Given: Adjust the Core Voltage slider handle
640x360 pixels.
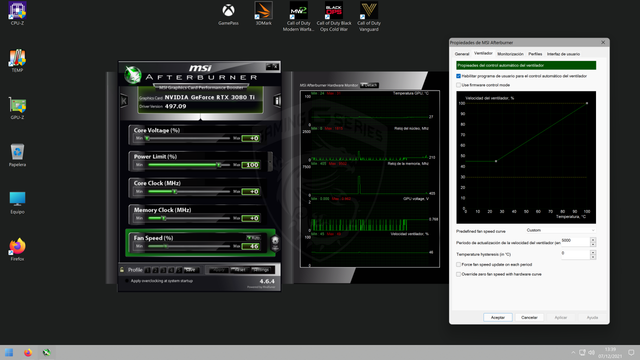Looking at the screenshot, I should click(147, 138).
